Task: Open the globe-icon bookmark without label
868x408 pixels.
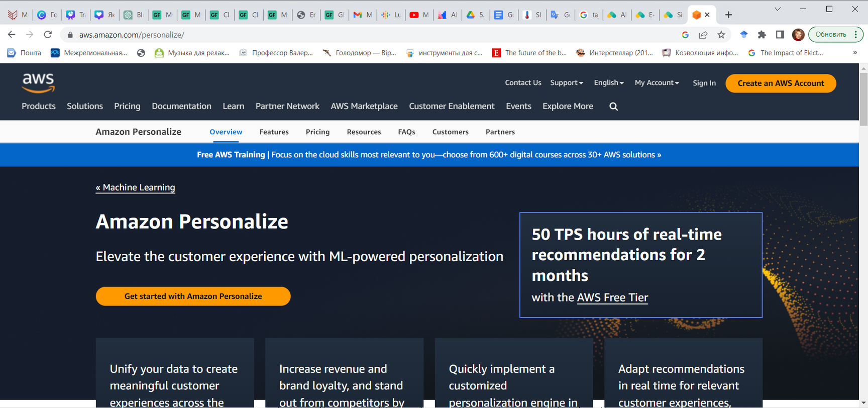Action: (141, 53)
